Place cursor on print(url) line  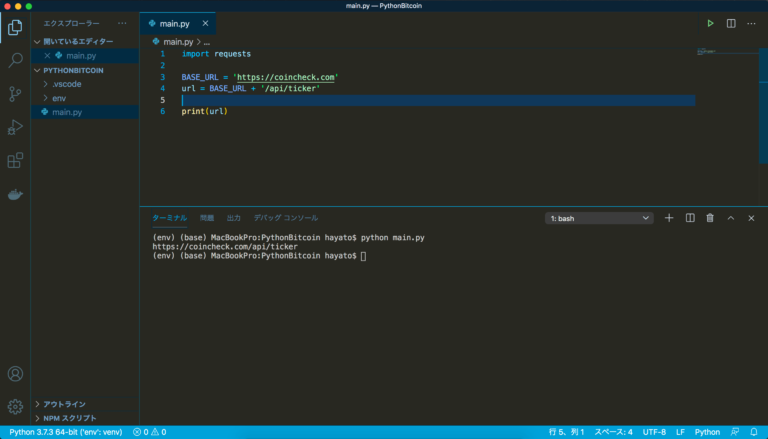coord(204,112)
